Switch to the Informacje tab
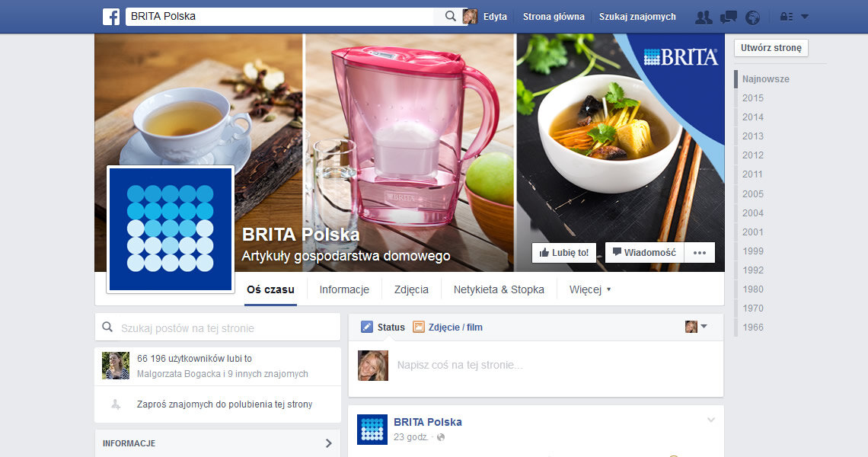This screenshot has width=868, height=457. (344, 289)
